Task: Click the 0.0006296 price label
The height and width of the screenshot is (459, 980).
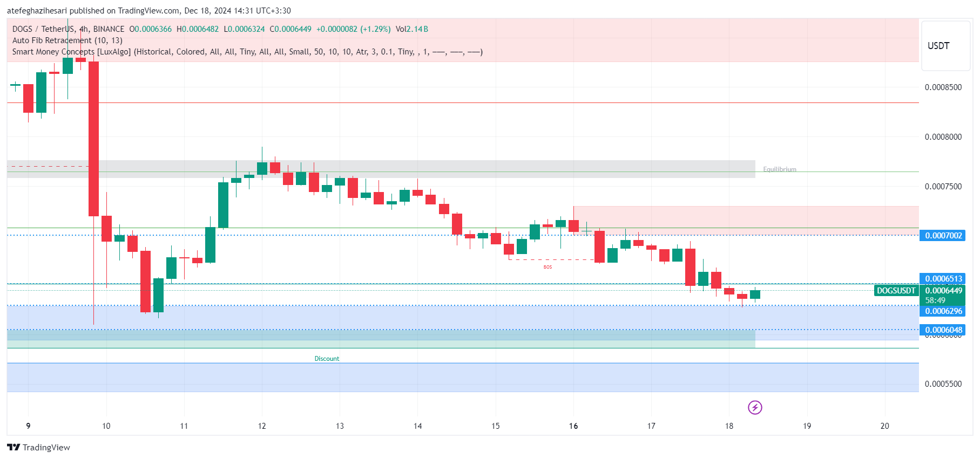Action: click(943, 311)
